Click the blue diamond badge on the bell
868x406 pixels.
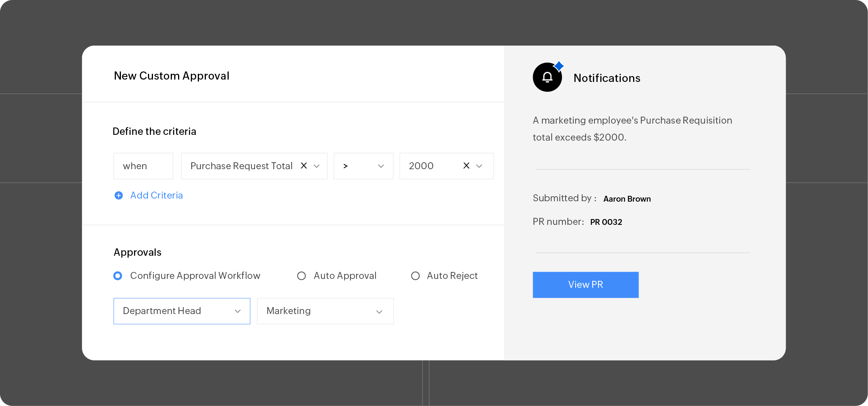point(559,66)
